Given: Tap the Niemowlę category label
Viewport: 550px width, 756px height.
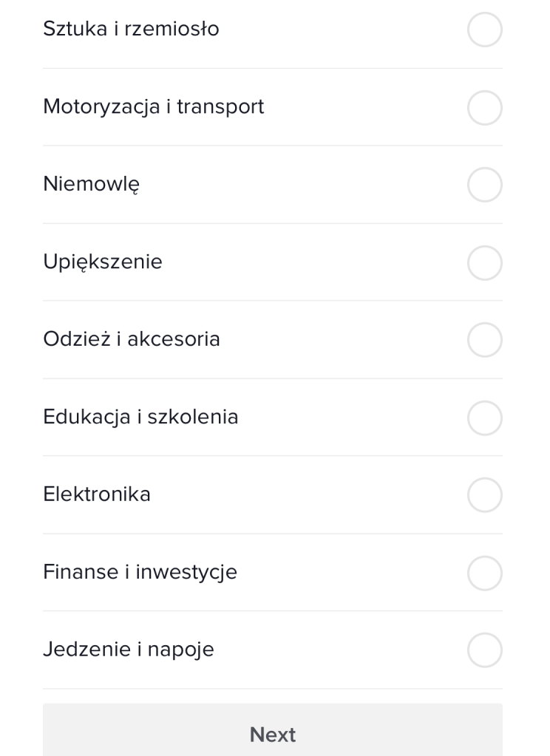Looking at the screenshot, I should tap(91, 185).
